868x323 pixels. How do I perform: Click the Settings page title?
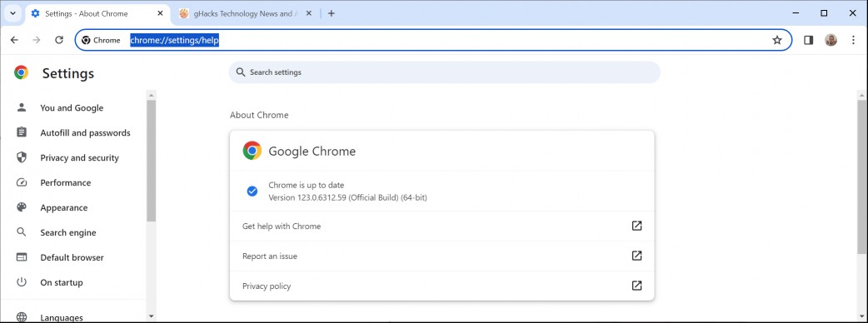(68, 73)
